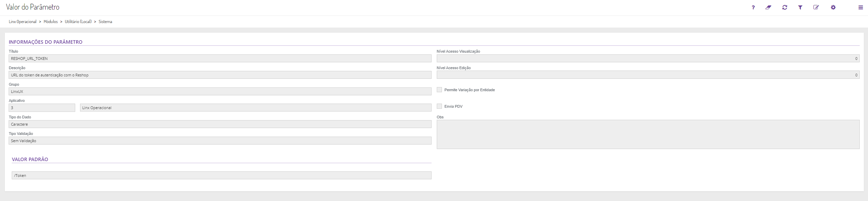Viewport: 868px width, 201px height.
Task: Click the Obs text area
Action: (x=648, y=134)
